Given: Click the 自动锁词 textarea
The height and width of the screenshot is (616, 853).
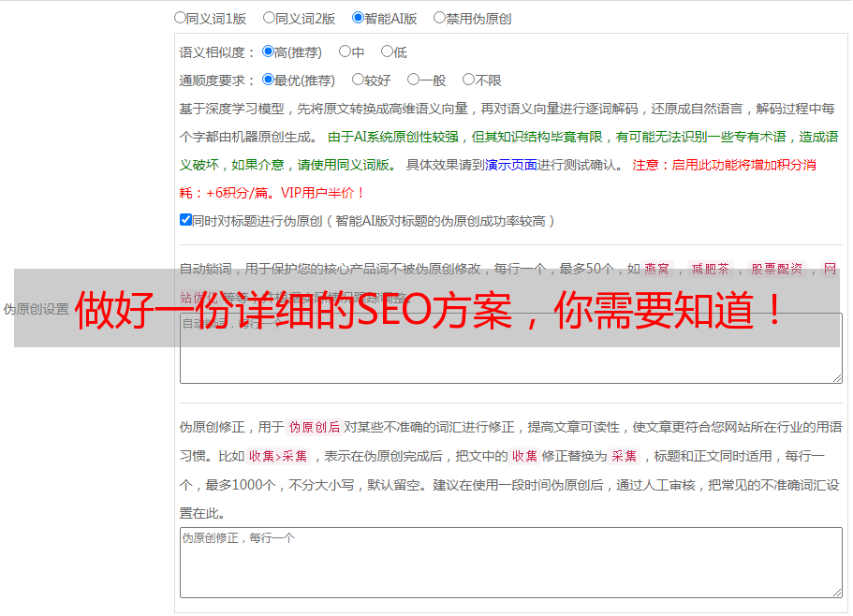Looking at the screenshot, I should click(x=511, y=348).
